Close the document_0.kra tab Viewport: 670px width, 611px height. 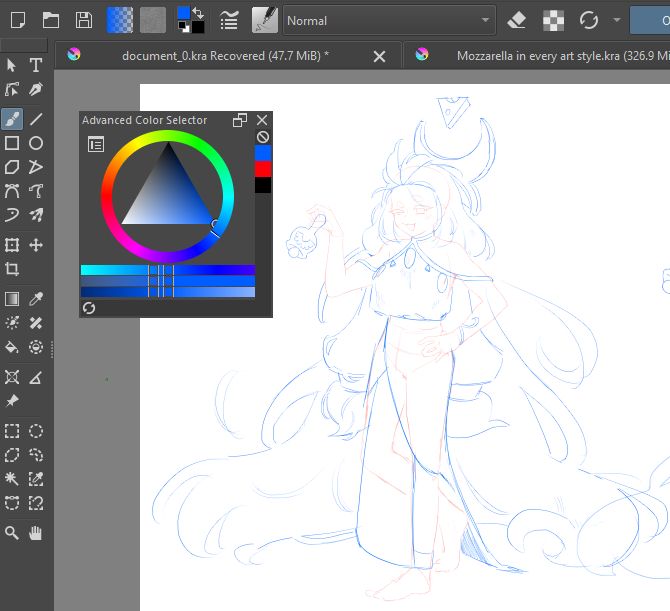tap(379, 56)
